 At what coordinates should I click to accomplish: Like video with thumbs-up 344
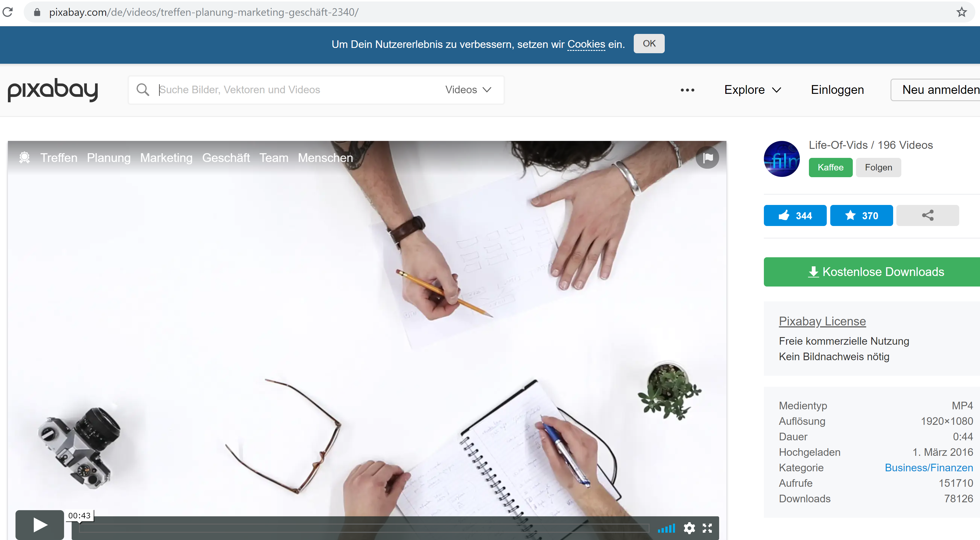click(795, 215)
